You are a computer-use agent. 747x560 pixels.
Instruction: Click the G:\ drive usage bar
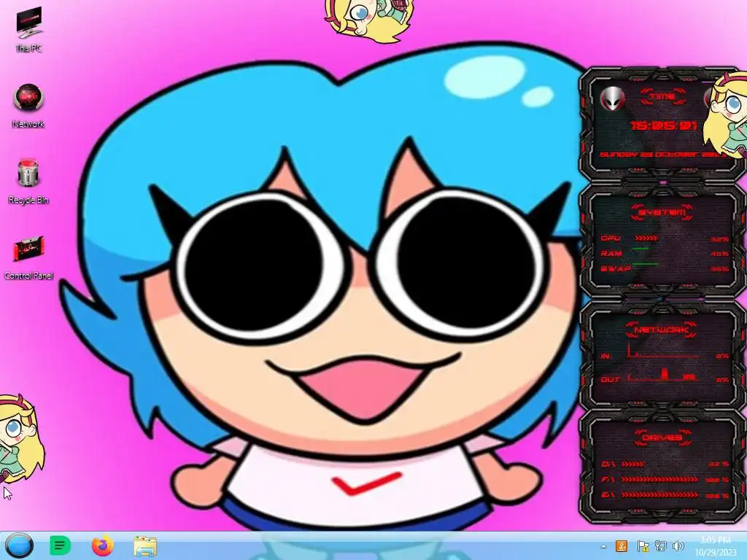coord(661,495)
